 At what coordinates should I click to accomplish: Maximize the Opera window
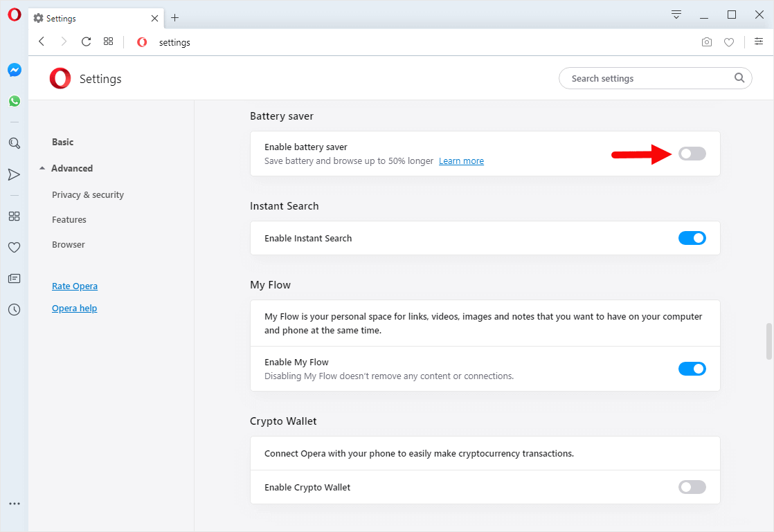click(732, 15)
